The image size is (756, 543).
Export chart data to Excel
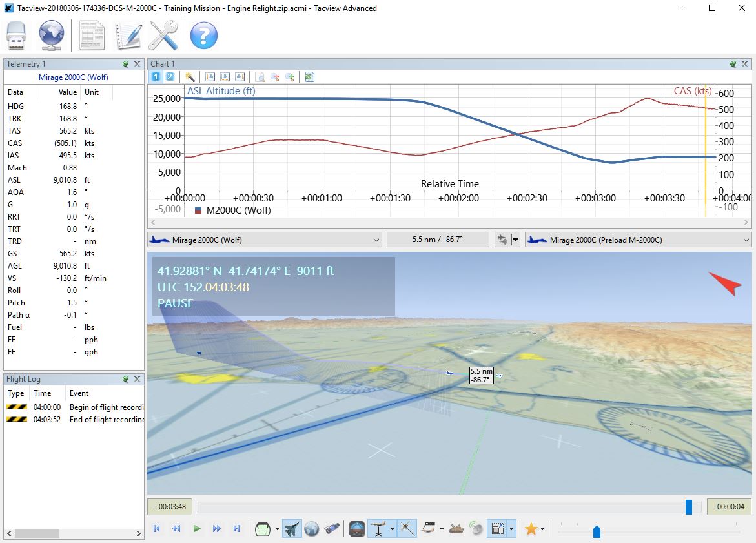click(x=309, y=77)
